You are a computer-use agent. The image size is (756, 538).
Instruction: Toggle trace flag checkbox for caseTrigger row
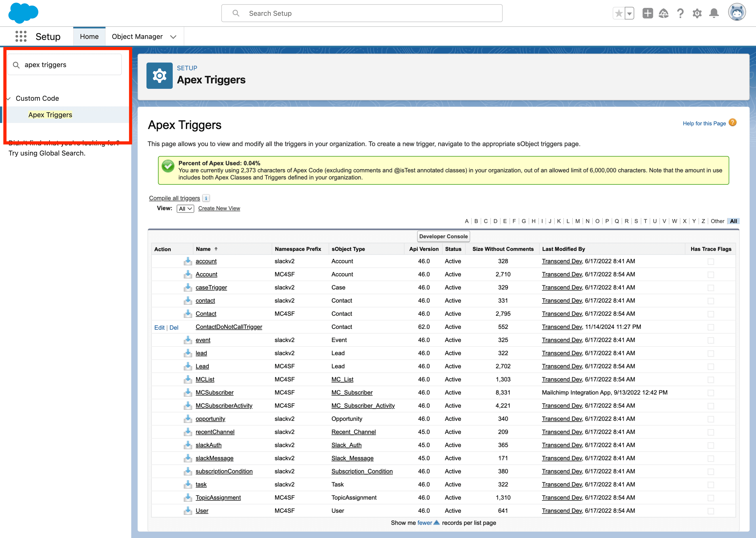coord(711,288)
